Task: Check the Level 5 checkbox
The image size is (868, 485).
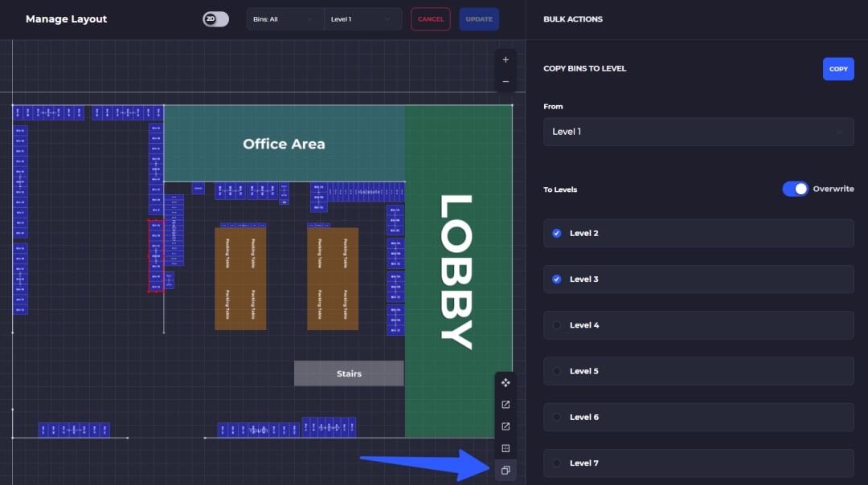Action: (556, 371)
